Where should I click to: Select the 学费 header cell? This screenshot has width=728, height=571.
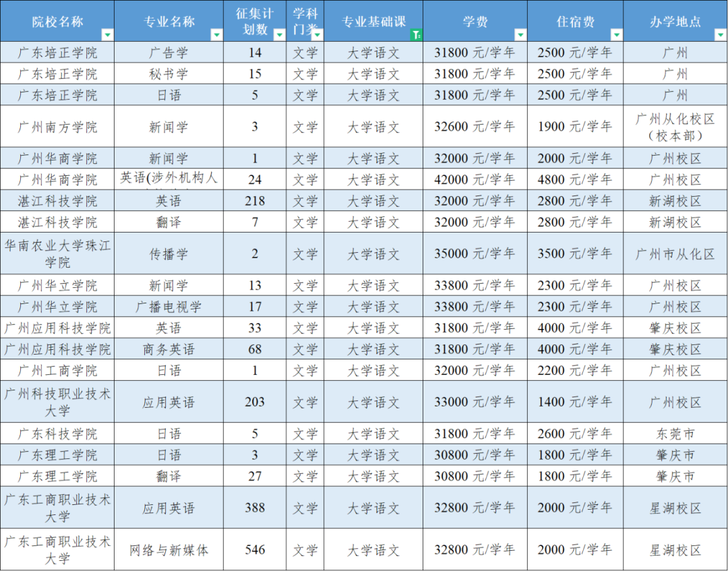pos(475,22)
